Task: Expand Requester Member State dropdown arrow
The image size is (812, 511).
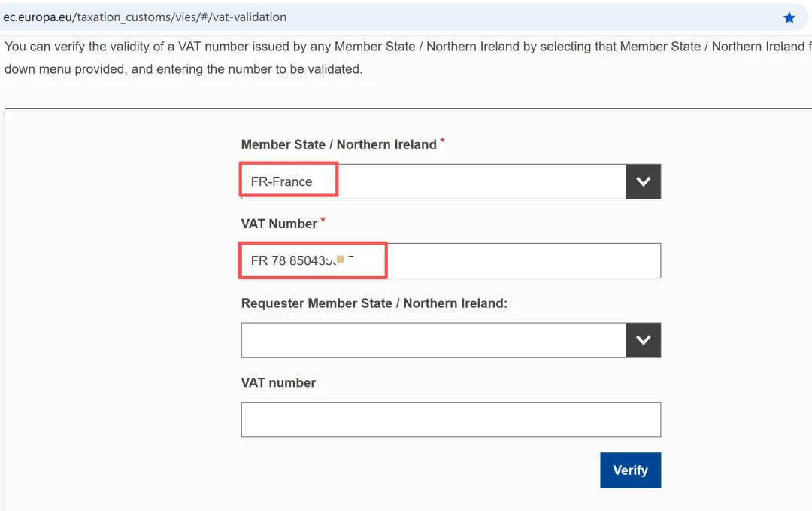Action: pos(643,340)
